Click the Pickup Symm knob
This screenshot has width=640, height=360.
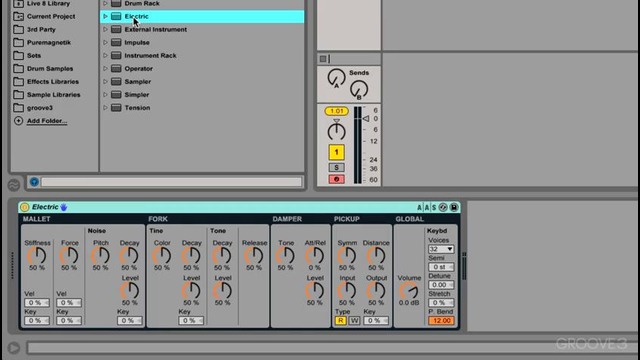(x=347, y=256)
